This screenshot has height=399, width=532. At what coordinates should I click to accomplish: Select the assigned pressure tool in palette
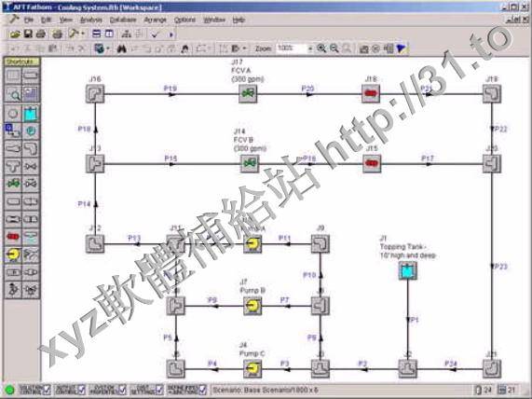coord(31,131)
